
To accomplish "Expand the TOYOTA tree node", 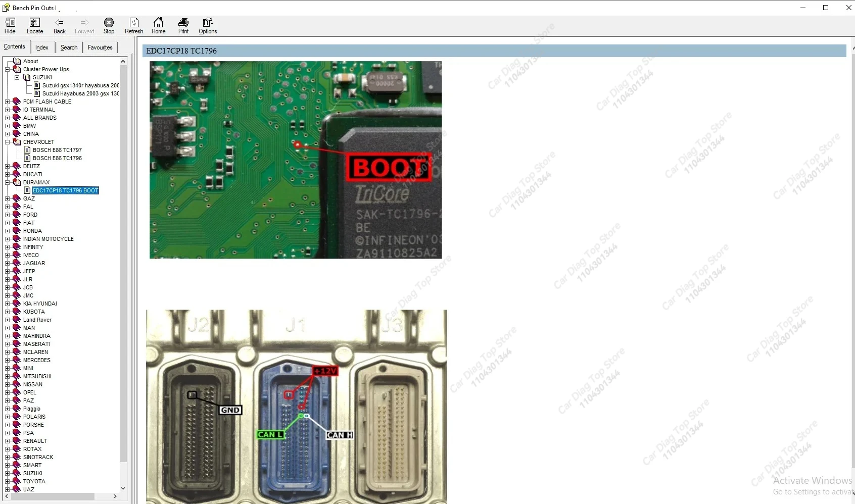I will pyautogui.click(x=7, y=481).
